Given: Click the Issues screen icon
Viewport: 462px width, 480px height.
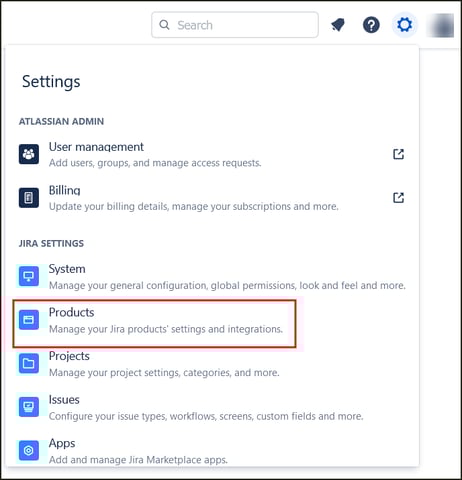Looking at the screenshot, I should (x=29, y=407).
